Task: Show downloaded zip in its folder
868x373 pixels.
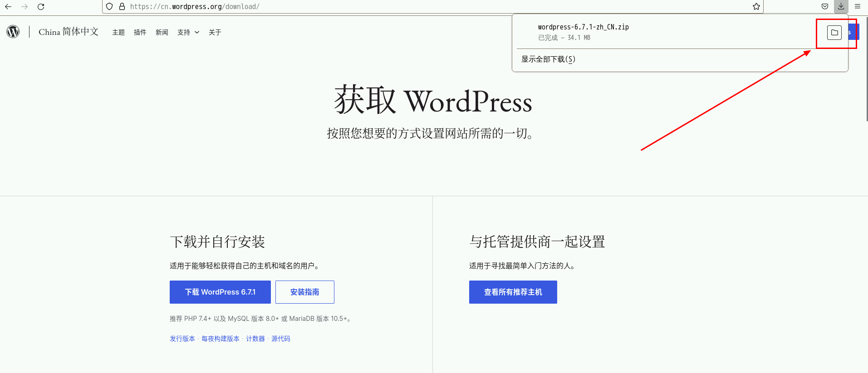Action: [x=834, y=32]
